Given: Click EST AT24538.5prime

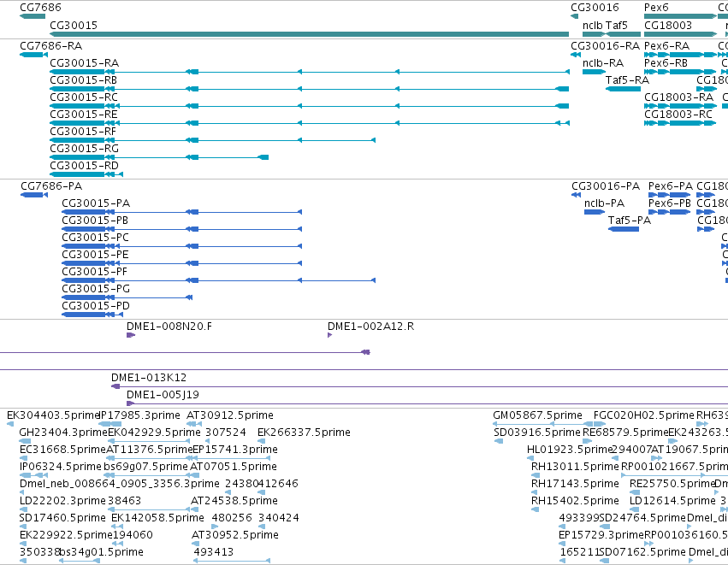Looking at the screenshot, I should click(234, 502).
